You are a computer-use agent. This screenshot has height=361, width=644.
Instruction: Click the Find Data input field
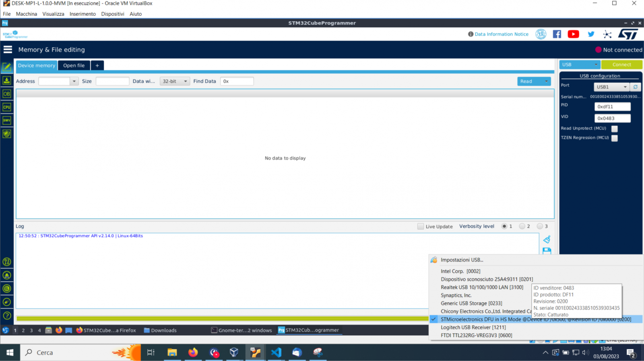(237, 81)
